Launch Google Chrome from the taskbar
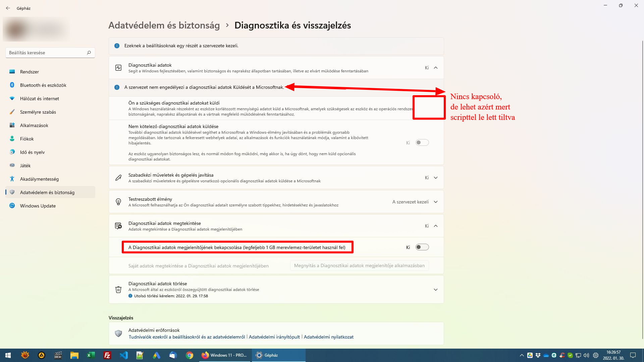The width and height of the screenshot is (644, 362). [190, 355]
